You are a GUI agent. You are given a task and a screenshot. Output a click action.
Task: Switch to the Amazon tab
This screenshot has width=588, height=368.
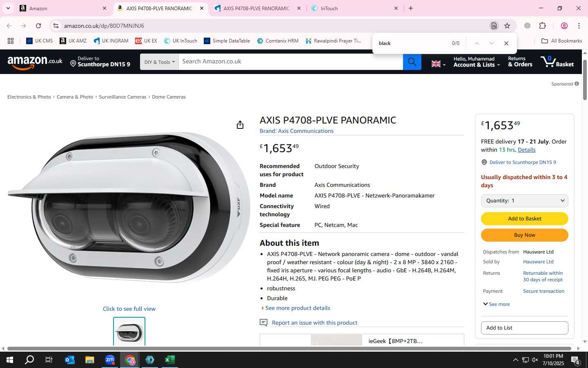pos(62,8)
